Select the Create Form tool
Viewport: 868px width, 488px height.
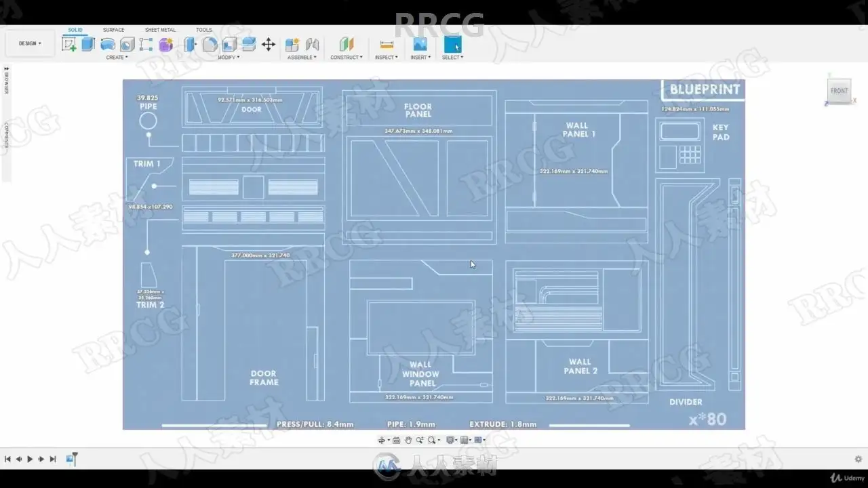pyautogui.click(x=165, y=45)
